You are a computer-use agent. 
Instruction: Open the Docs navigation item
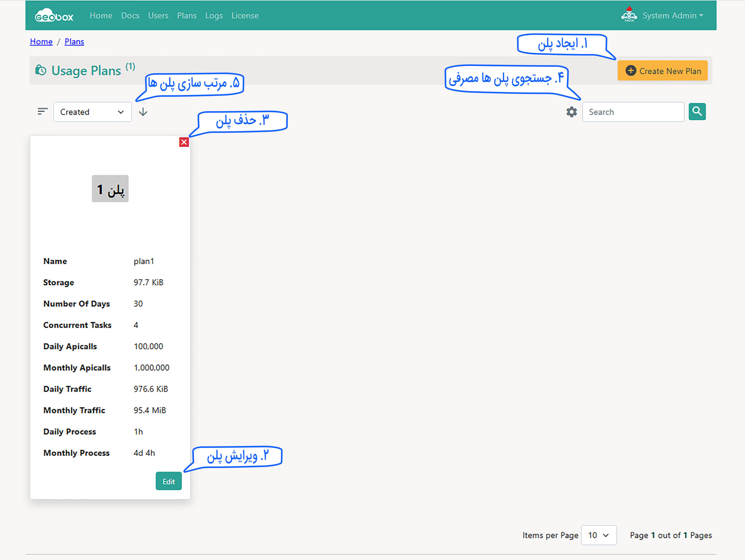pos(130,15)
